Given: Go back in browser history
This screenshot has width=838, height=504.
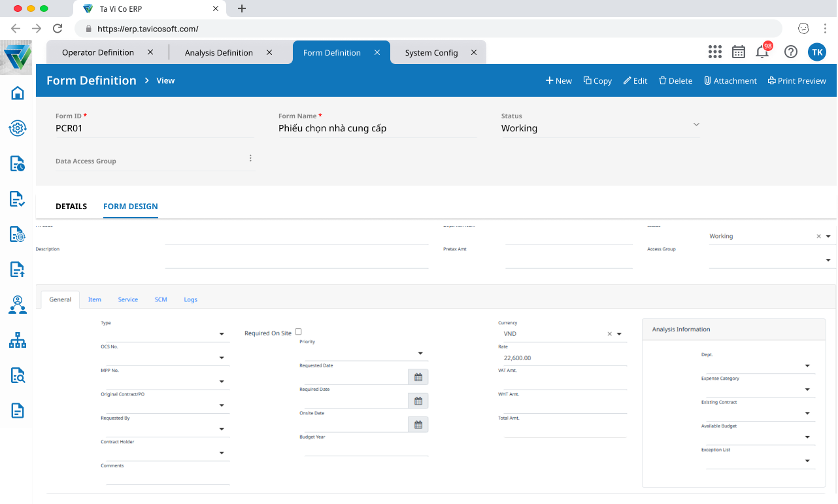Looking at the screenshot, I should pos(16,29).
